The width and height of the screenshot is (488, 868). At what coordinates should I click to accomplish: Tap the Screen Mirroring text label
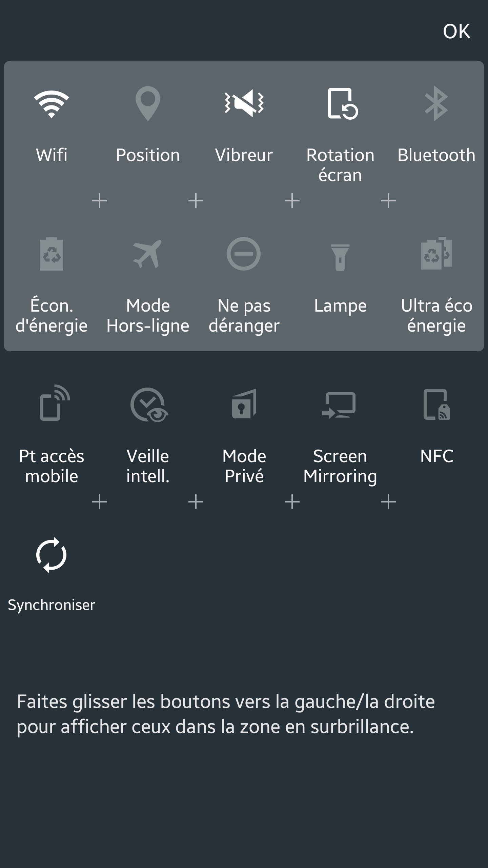[340, 466]
